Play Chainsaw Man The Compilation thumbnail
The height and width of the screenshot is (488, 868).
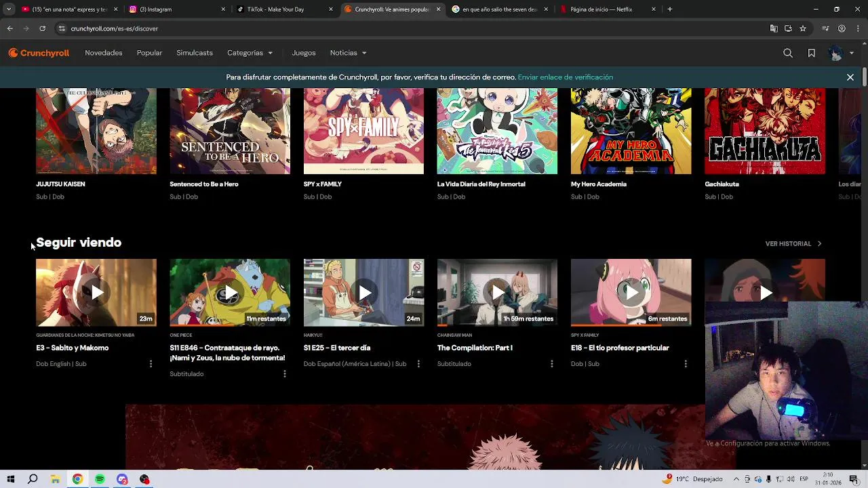click(x=497, y=292)
